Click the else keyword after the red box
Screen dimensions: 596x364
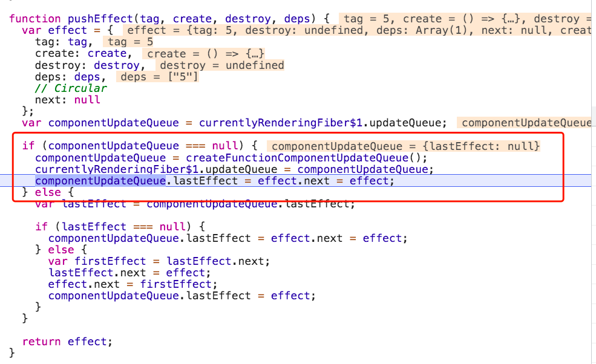48,192
